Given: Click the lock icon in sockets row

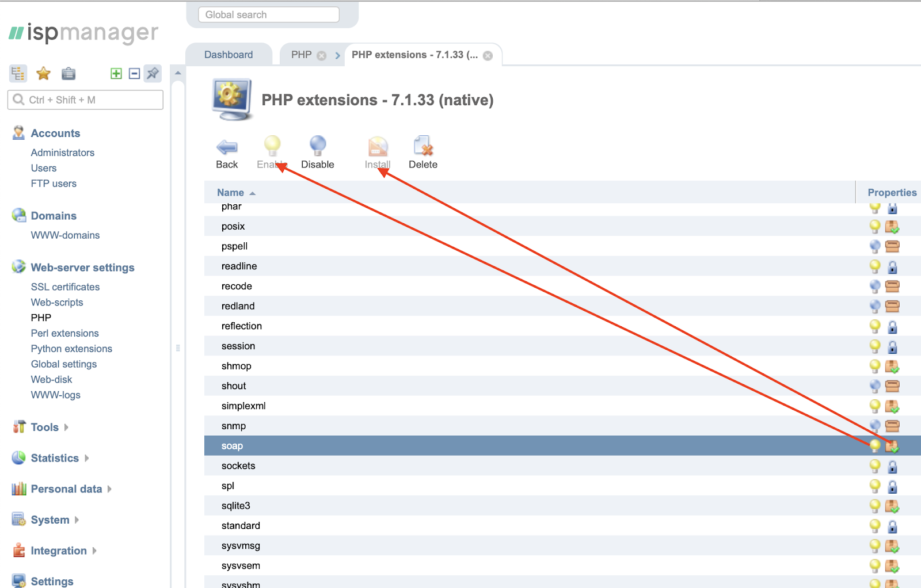Looking at the screenshot, I should (x=892, y=467).
